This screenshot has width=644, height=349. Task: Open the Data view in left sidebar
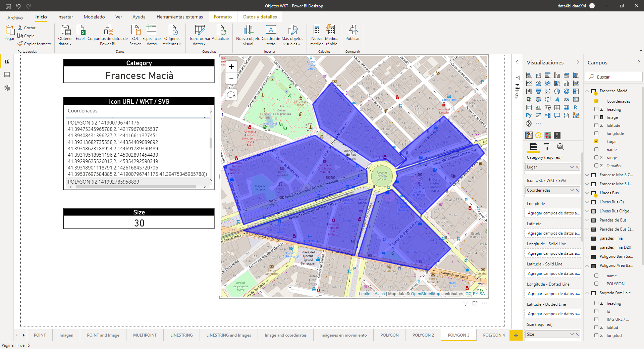point(7,74)
